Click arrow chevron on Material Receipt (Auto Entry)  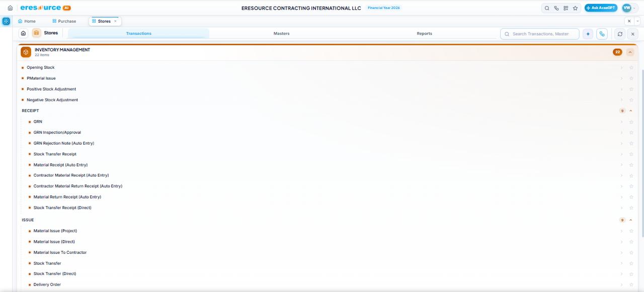[622, 165]
